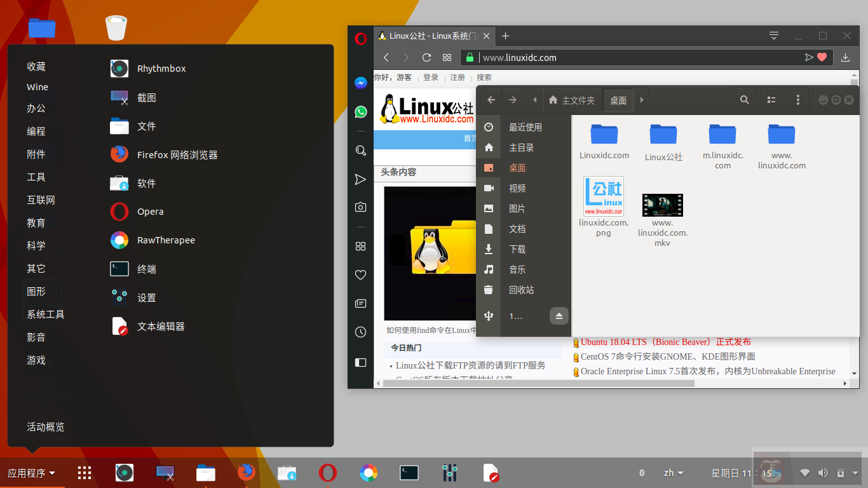Open WhatsApp from Opera's sidebar
Viewport: 868px width, 488px height.
[360, 112]
